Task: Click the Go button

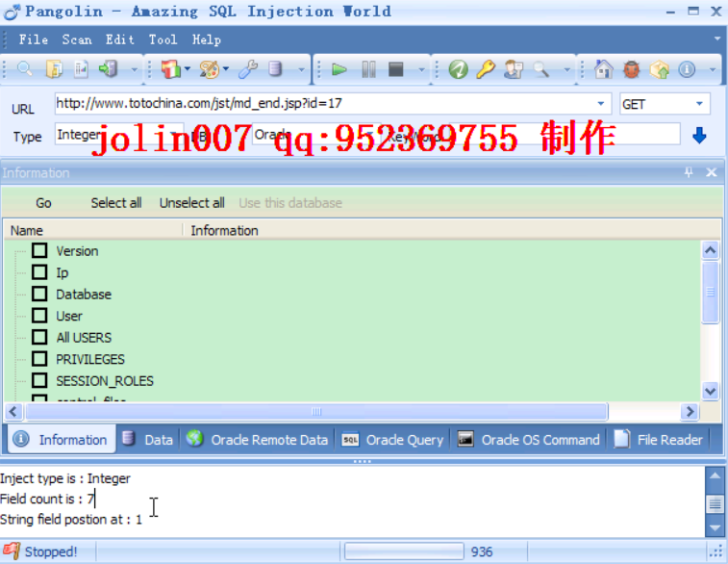Action: (x=43, y=203)
